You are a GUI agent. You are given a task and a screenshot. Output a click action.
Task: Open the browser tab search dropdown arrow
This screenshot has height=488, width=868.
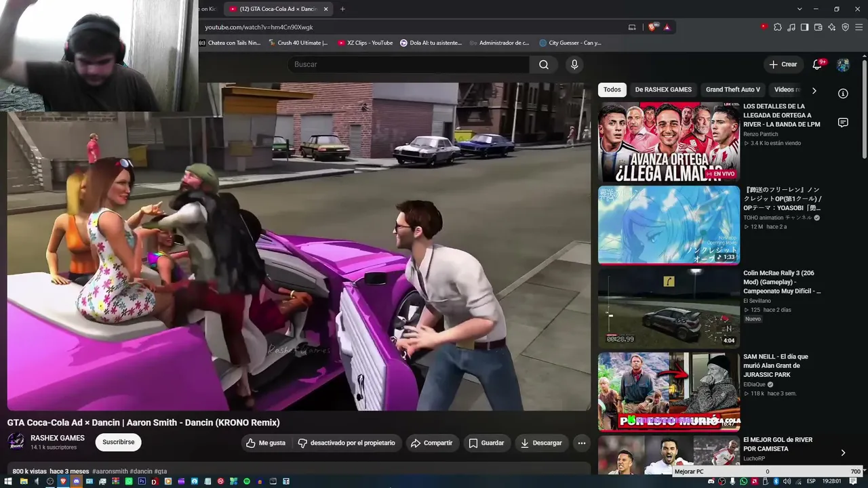point(800,9)
